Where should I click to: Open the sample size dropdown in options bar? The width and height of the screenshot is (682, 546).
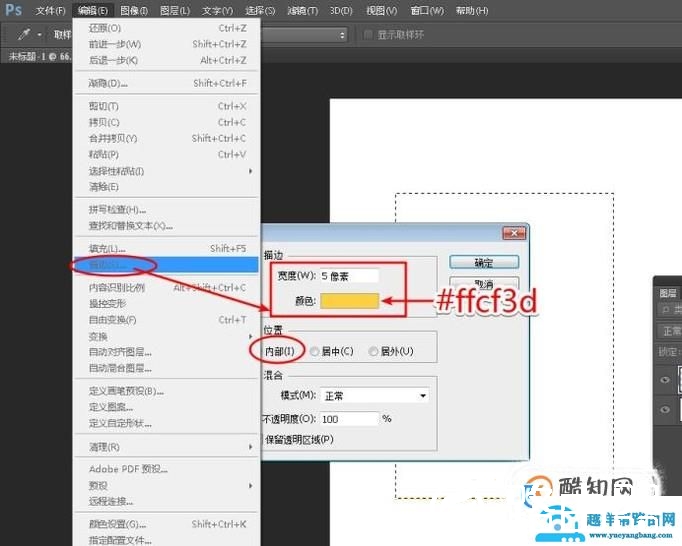(304, 35)
